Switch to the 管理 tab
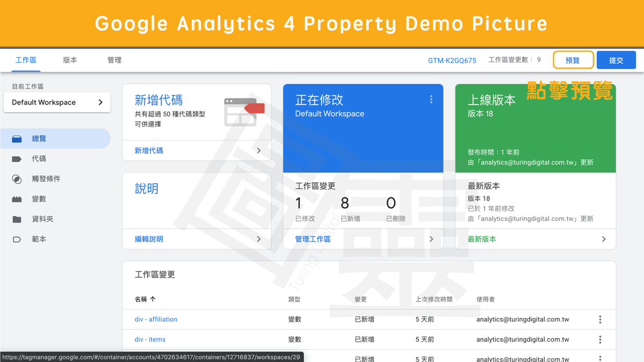 point(114,60)
